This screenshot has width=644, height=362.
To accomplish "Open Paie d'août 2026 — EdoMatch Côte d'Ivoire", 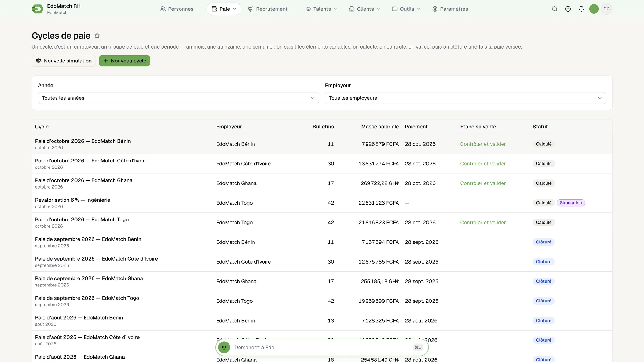I will 87,337.
